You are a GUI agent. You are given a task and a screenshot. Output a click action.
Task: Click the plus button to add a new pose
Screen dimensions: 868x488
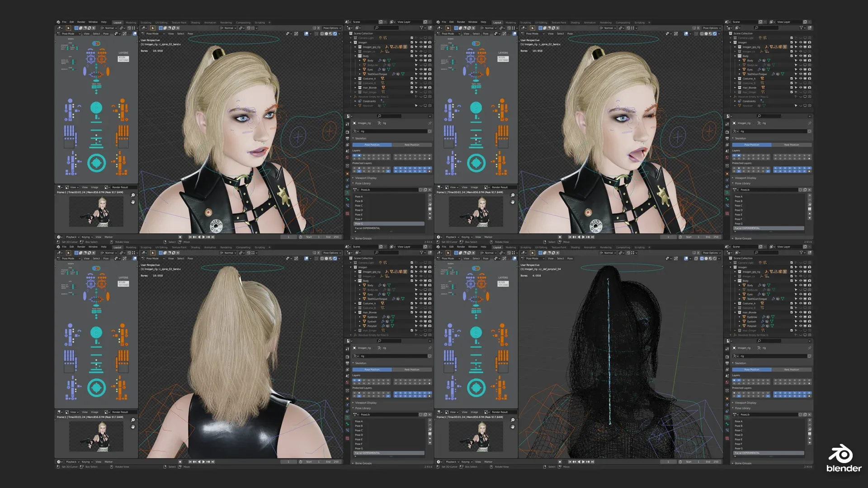(x=430, y=195)
